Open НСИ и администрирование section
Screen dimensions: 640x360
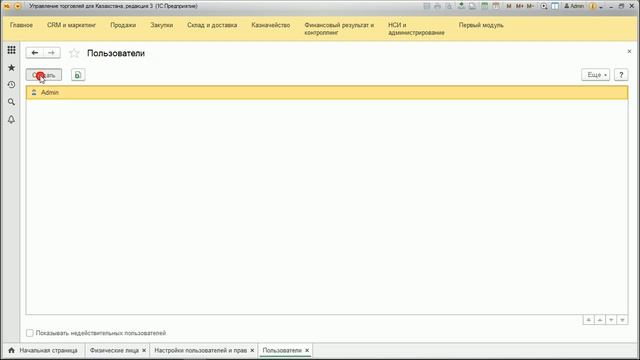[416, 29]
